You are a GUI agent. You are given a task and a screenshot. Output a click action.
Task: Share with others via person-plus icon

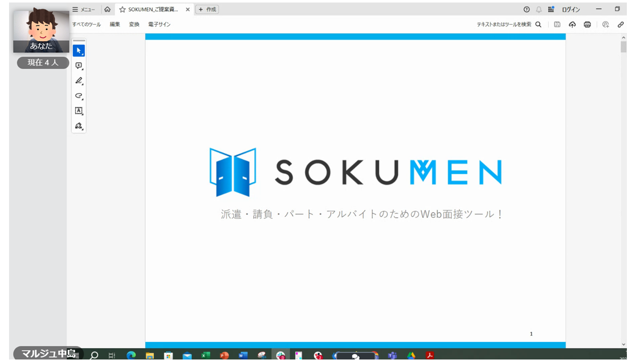(605, 24)
